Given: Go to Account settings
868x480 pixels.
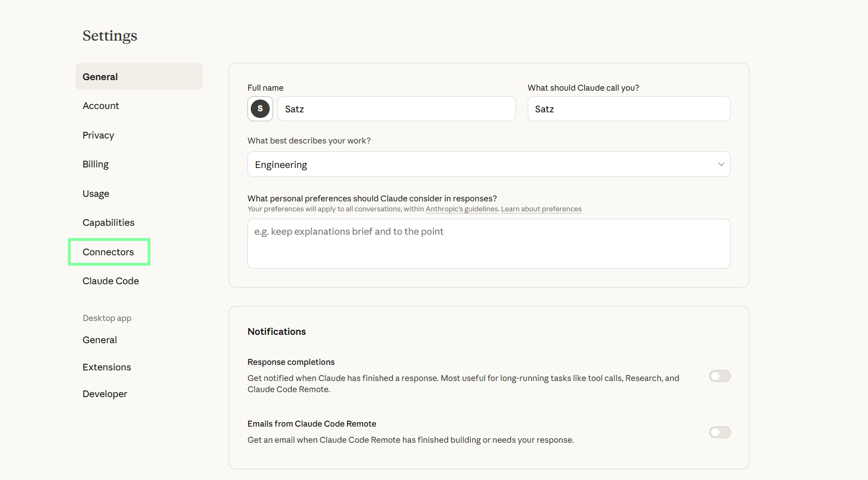Looking at the screenshot, I should (101, 106).
